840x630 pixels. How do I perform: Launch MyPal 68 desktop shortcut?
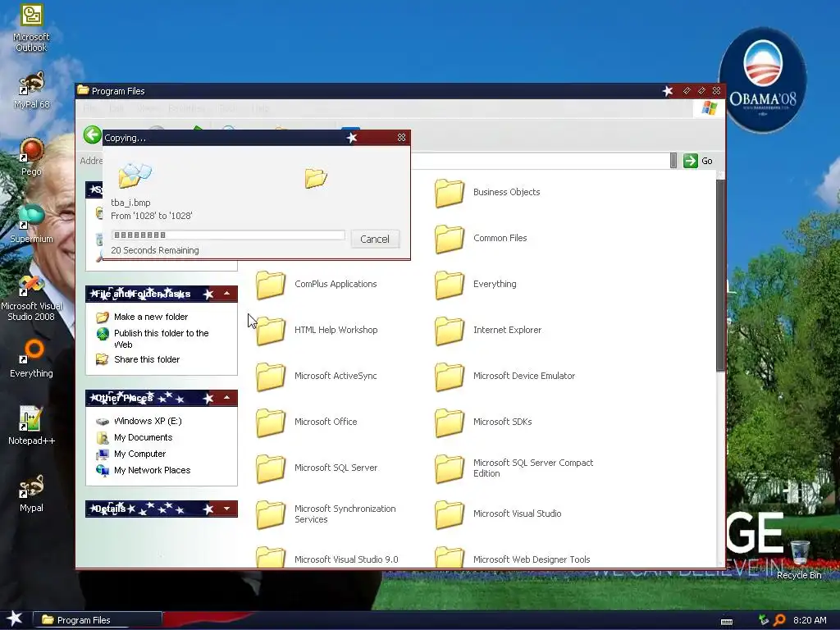pos(32,90)
